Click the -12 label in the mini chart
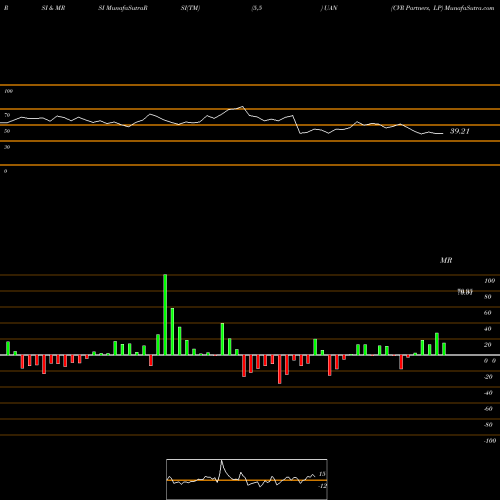 (323, 486)
